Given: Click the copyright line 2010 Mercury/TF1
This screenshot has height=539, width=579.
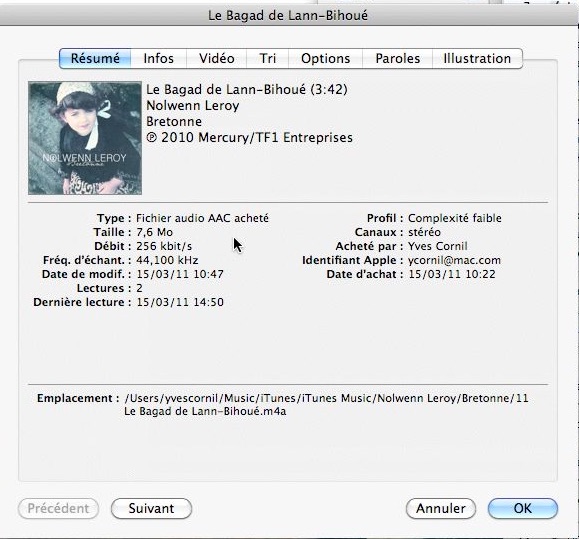Looking at the screenshot, I should point(249,137).
